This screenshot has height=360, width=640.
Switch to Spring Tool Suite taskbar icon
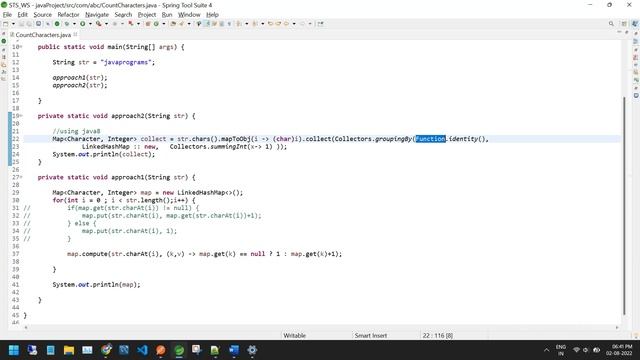pyautogui.click(x=179, y=350)
